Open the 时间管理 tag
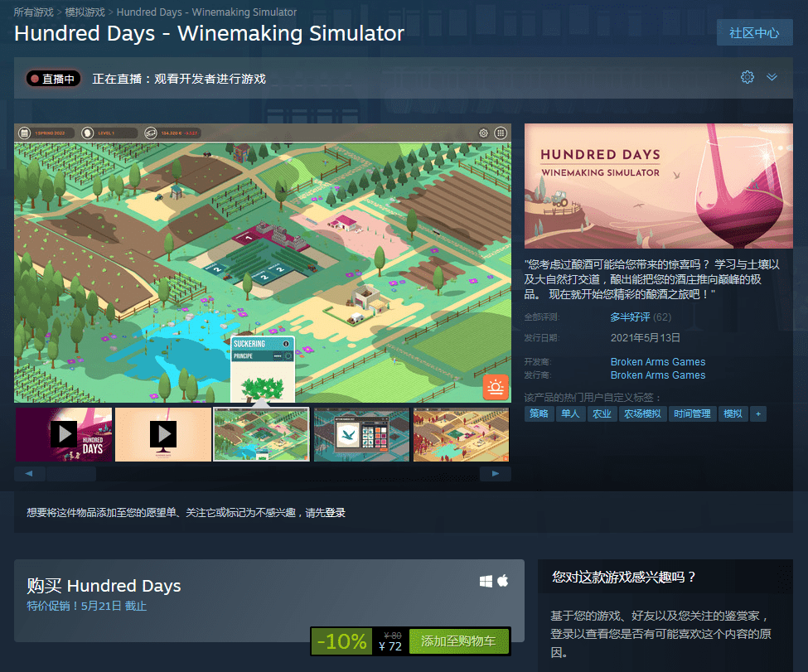The image size is (808, 672). [692, 413]
